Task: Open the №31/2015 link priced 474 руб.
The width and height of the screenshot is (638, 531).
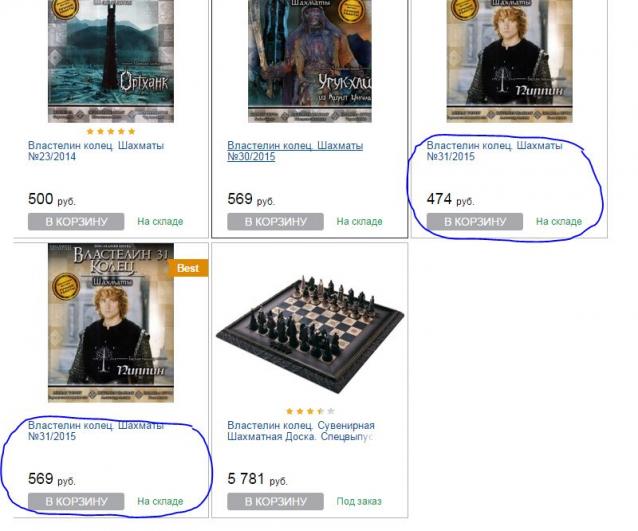Action: pyautogui.click(x=494, y=151)
